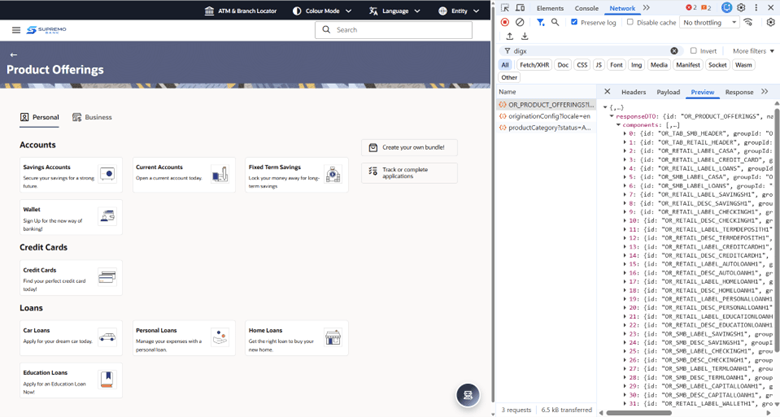Toggle the Preserve log checkbox
This screenshot has width=780, height=417.
tap(574, 22)
